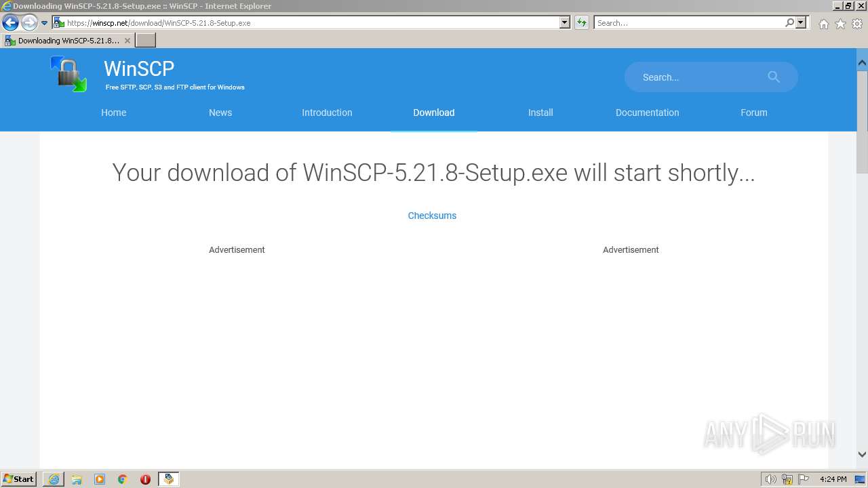This screenshot has width=868, height=488.
Task: Click the tray volume speaker icon
Action: [770, 479]
